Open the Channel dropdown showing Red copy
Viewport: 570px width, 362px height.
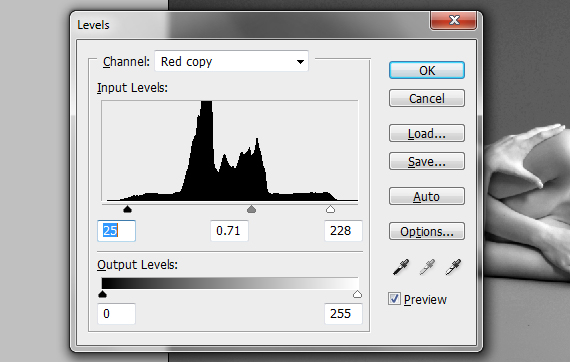(232, 61)
